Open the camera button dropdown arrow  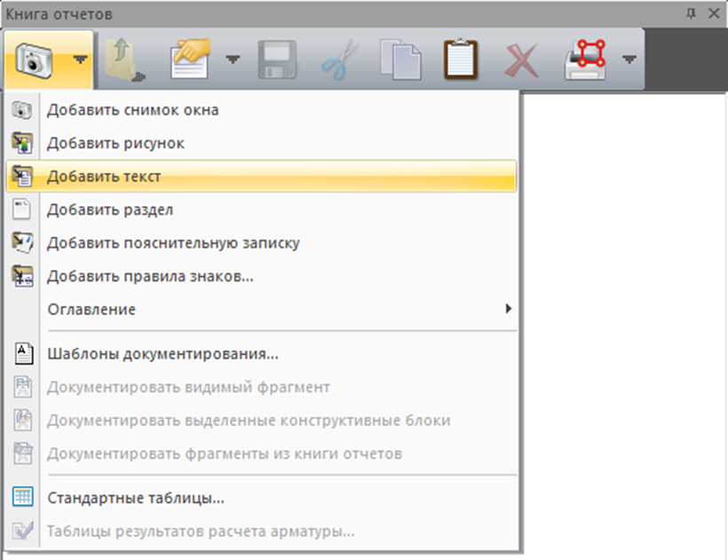pos(80,59)
